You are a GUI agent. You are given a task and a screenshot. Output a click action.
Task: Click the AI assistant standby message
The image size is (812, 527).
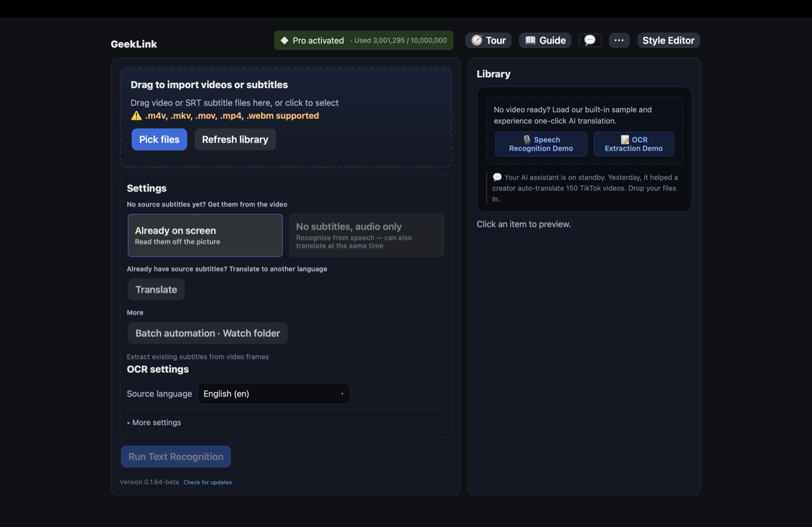coord(585,188)
